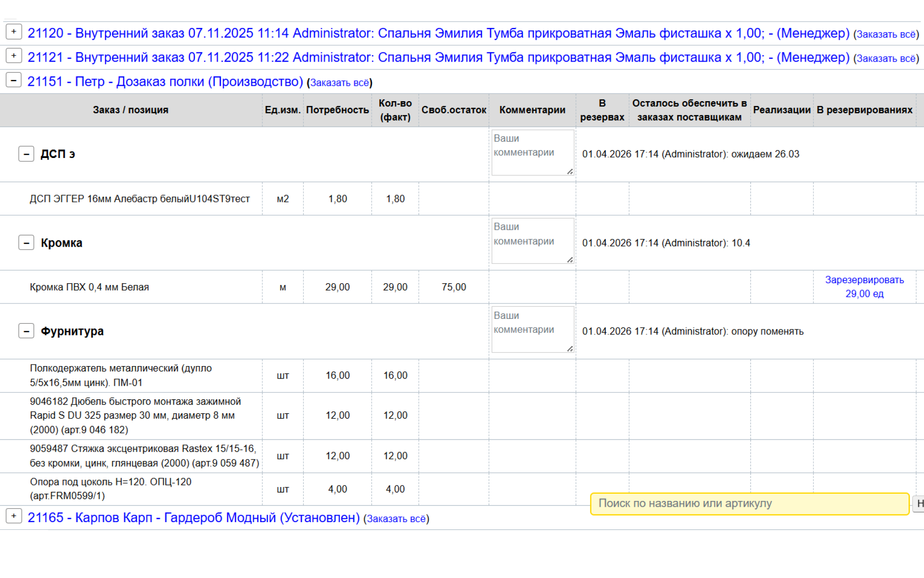Type in ДСП э comment textarea

pyautogui.click(x=532, y=152)
